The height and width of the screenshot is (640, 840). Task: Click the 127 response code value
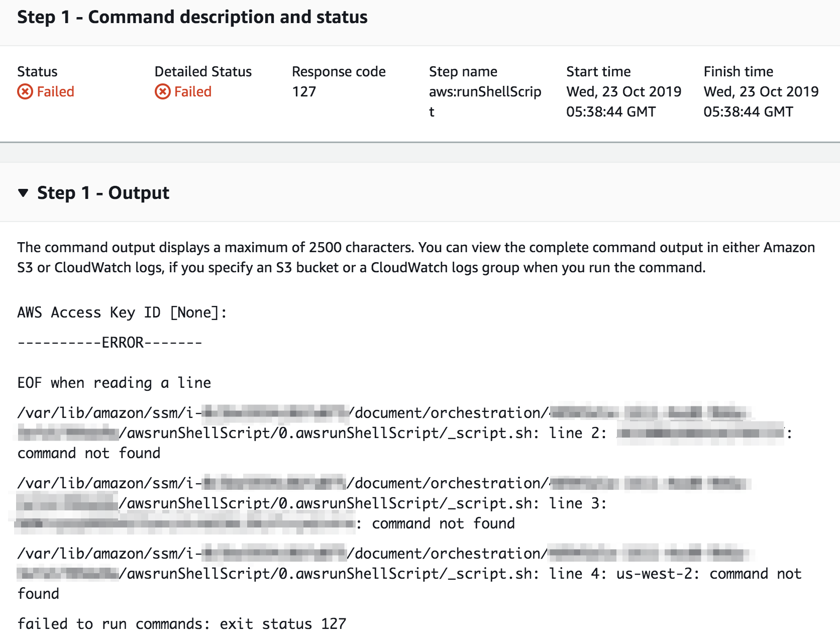point(304,91)
